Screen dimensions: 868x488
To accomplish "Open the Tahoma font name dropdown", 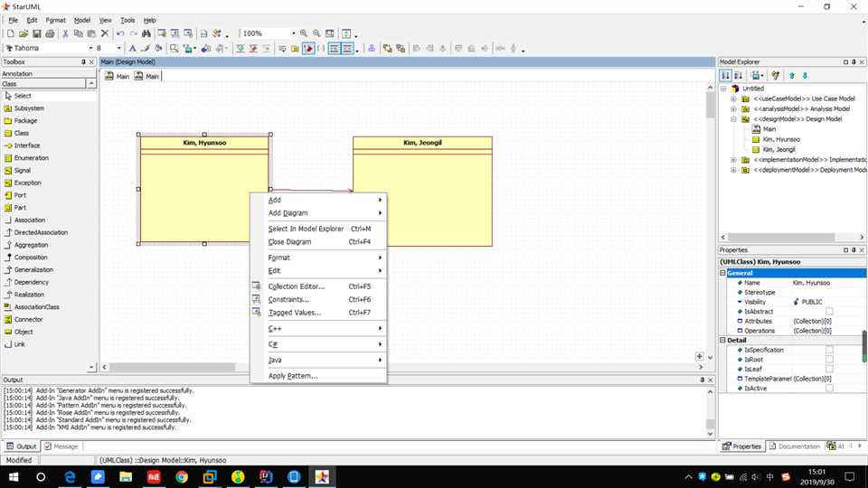I will 90,49.
